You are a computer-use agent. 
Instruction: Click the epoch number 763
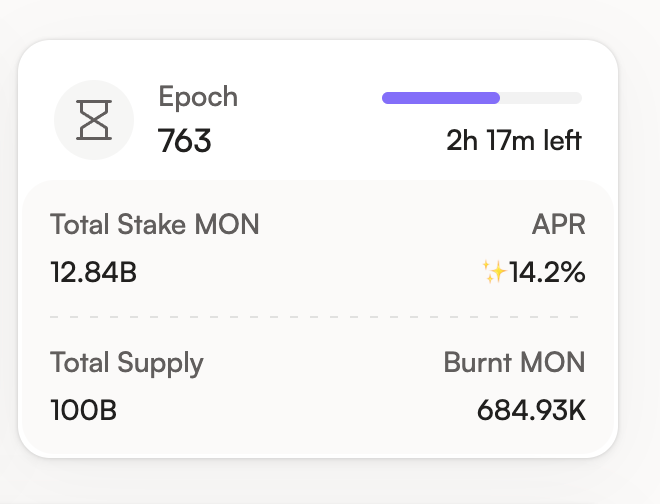coord(184,141)
